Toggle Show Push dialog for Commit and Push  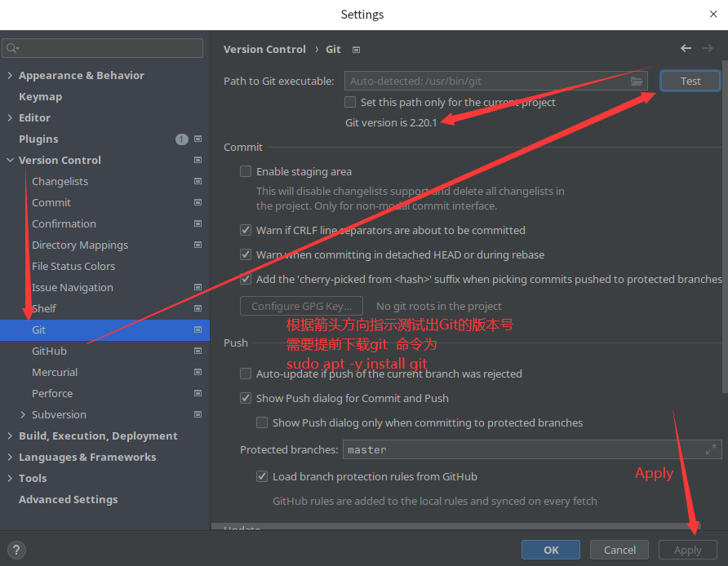[x=246, y=398]
